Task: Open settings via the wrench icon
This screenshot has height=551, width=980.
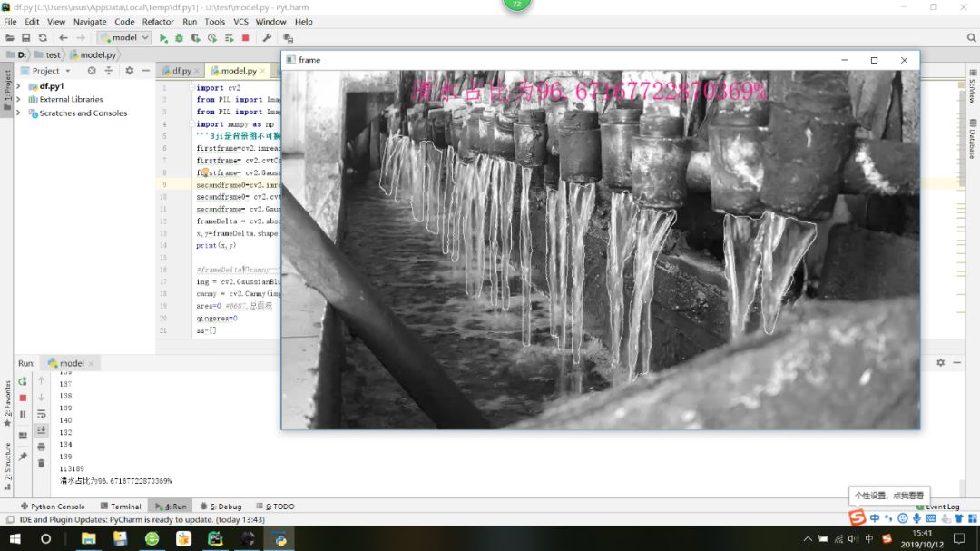Action: pos(267,38)
